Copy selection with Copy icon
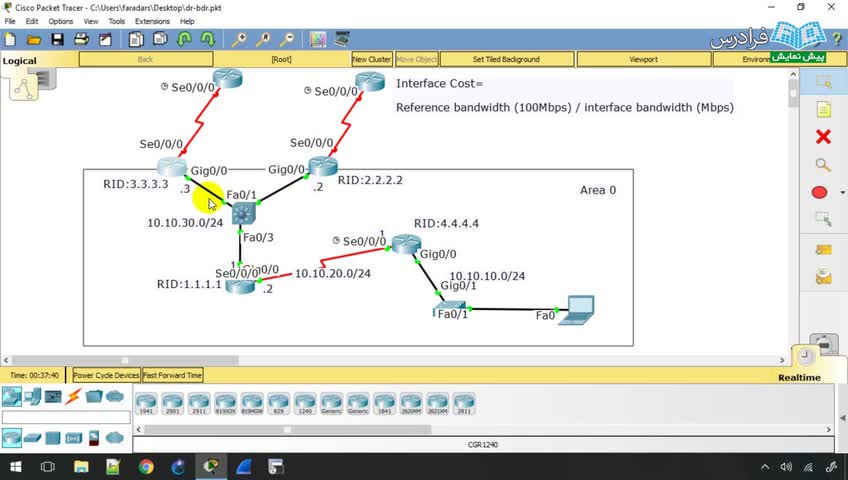This screenshot has width=848, height=480. click(136, 39)
